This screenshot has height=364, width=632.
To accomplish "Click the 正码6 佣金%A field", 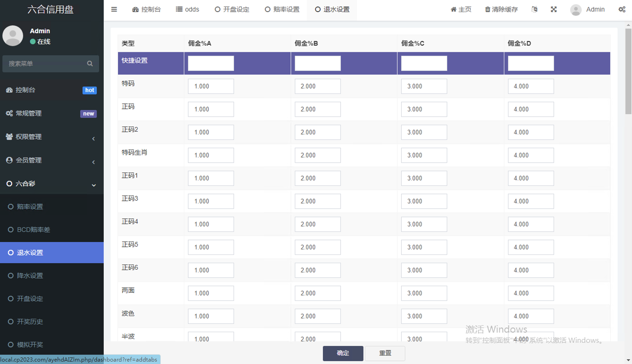I will click(211, 270).
